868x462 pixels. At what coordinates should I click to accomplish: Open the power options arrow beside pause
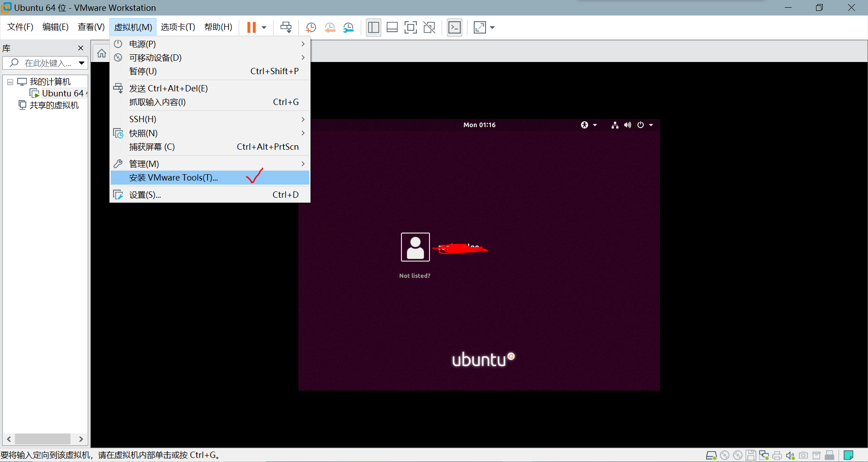(264, 28)
